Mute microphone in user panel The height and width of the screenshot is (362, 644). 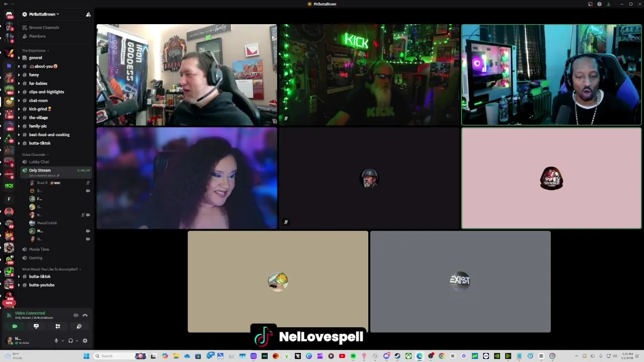(56, 340)
